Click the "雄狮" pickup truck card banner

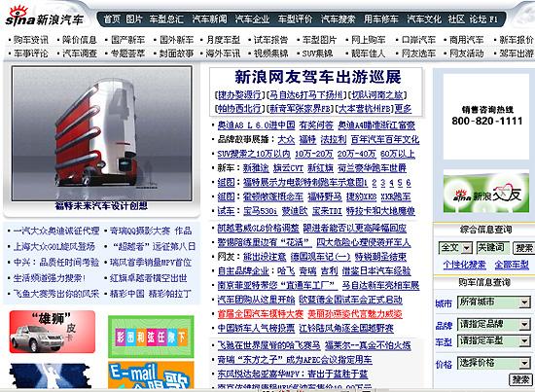53,332
